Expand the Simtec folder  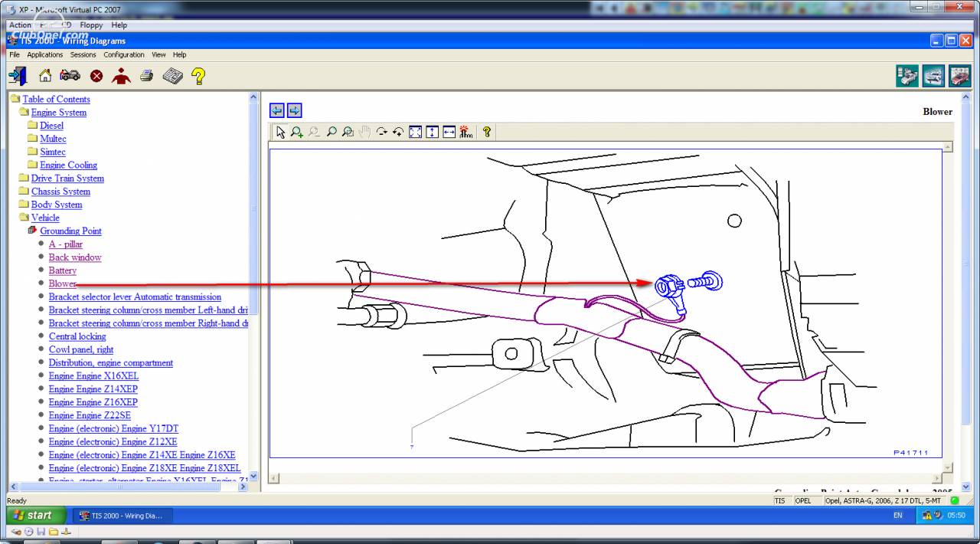click(32, 152)
